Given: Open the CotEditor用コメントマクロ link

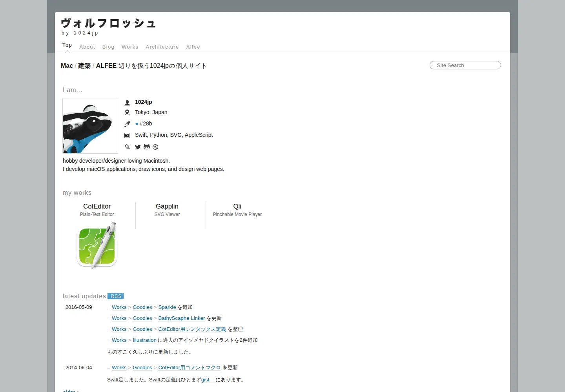Looking at the screenshot, I should [x=190, y=368].
